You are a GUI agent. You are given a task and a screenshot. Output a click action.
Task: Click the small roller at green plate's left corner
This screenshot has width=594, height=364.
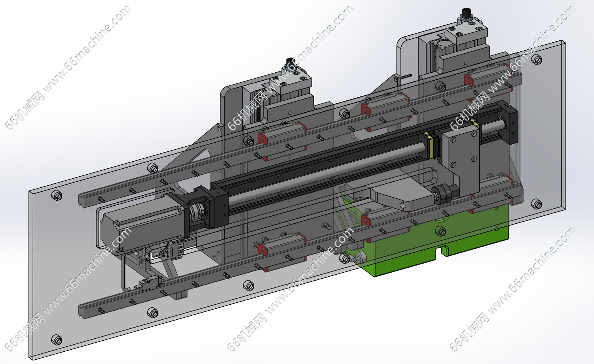pos(362,258)
